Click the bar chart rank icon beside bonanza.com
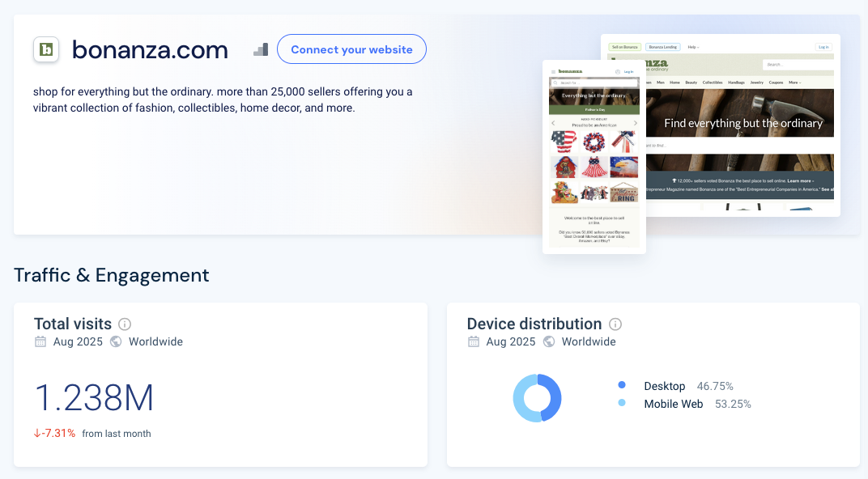Viewport: 868px width, 479px height. click(x=261, y=50)
